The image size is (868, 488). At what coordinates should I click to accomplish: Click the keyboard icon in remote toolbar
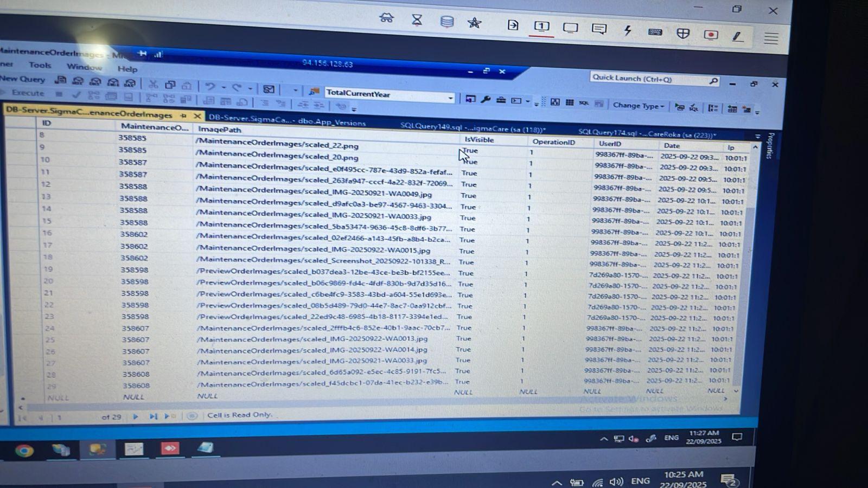pyautogui.click(x=655, y=33)
